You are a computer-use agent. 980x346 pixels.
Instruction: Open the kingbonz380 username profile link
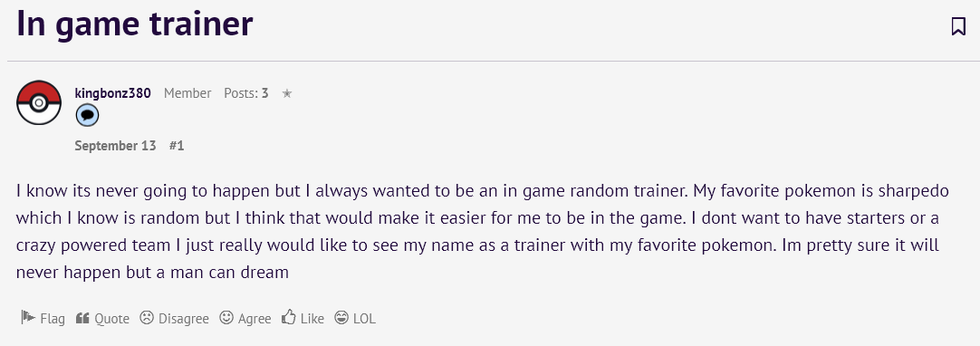[x=112, y=93]
